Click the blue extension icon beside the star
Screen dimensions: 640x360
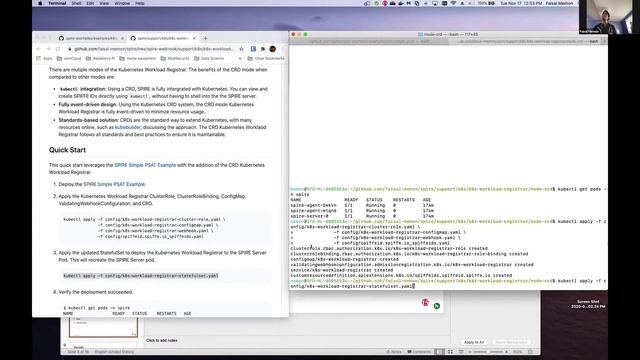(x=253, y=49)
